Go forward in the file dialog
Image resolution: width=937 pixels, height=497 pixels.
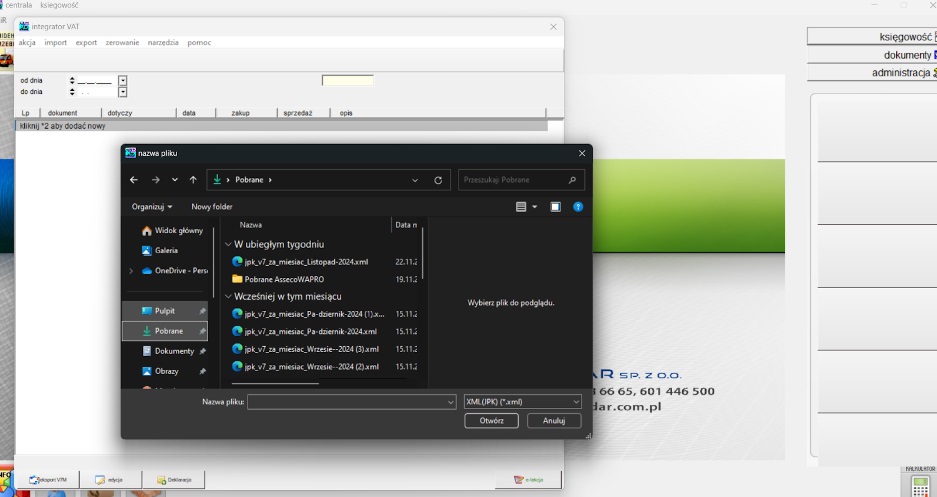tap(155, 180)
